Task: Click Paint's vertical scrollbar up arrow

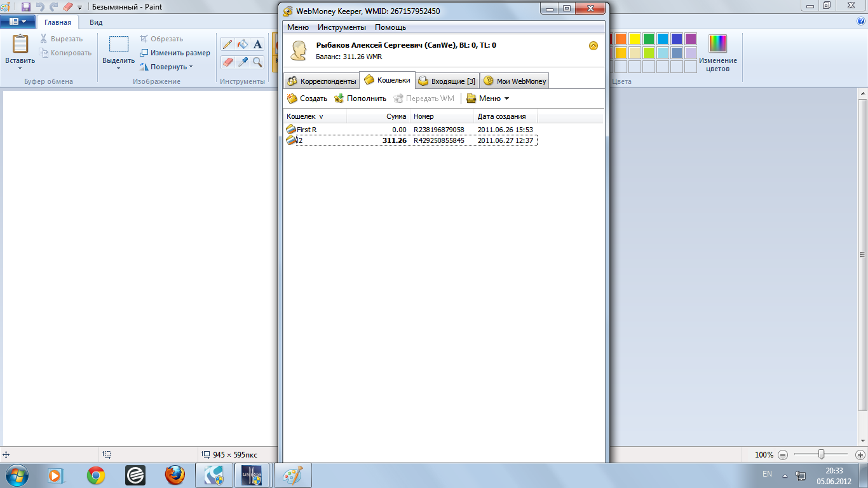Action: 863,95
